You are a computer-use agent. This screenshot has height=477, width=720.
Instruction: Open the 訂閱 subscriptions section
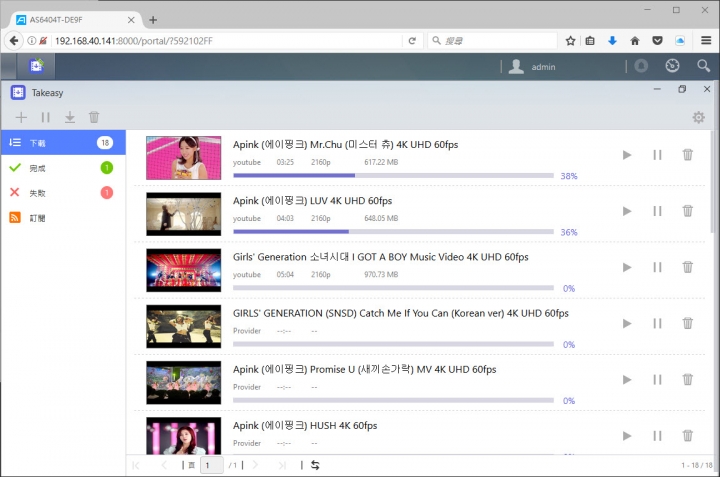pyautogui.click(x=63, y=218)
